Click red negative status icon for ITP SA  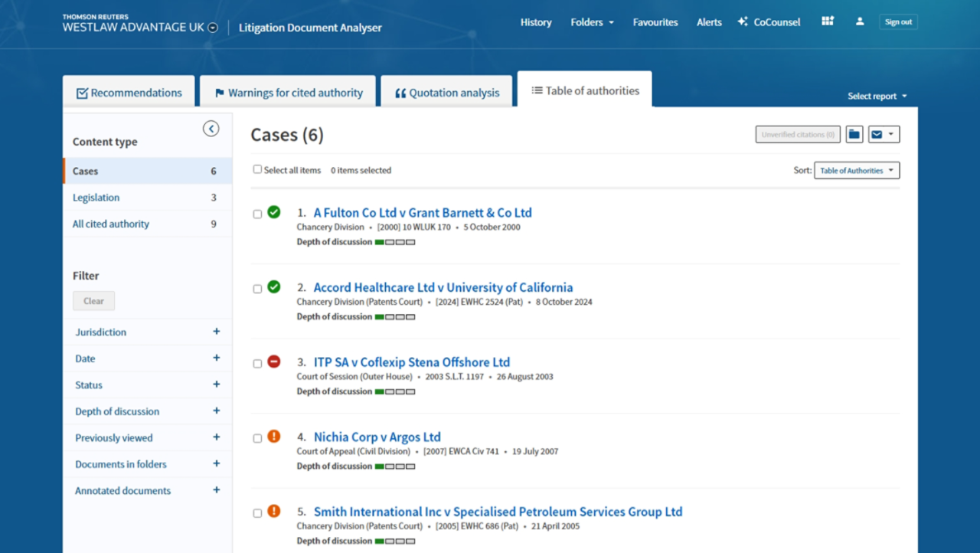coord(274,362)
